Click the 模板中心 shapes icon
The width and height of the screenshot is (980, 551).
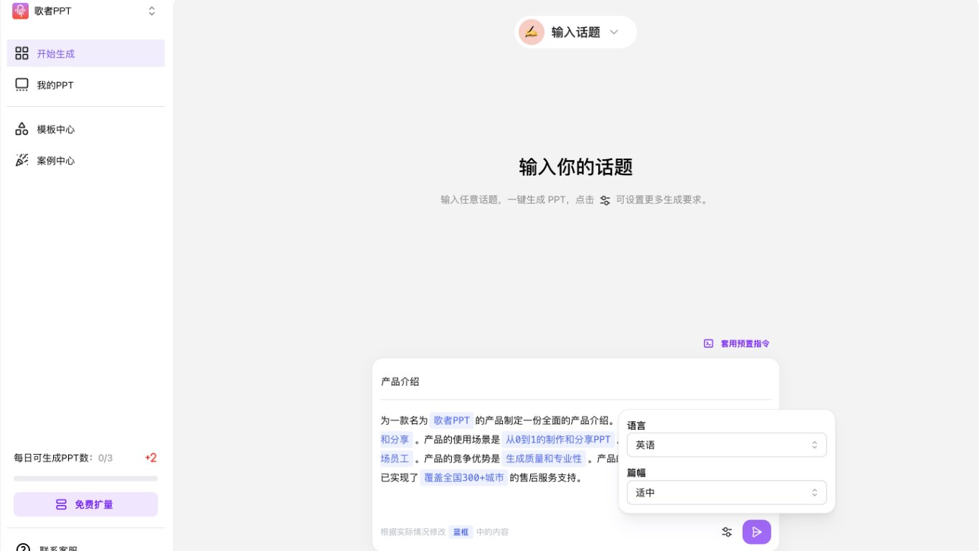tap(22, 129)
